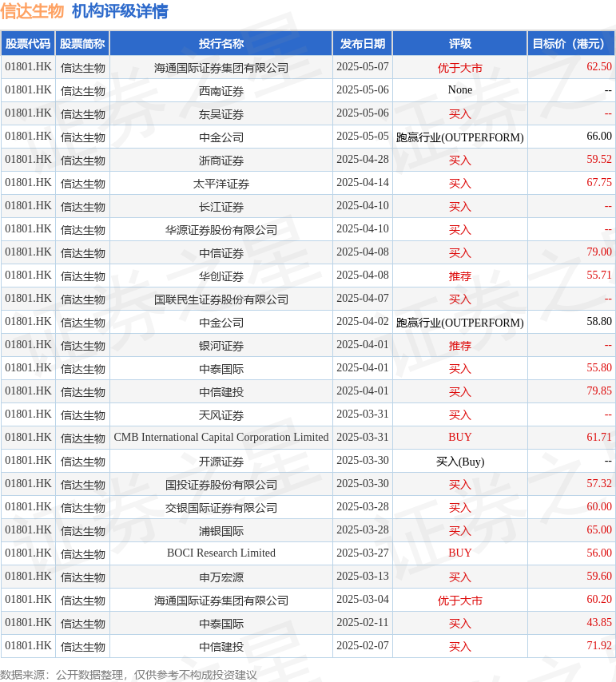This screenshot has height=682, width=616.
Task: Select the 西南证券 cell
Action: (x=221, y=91)
